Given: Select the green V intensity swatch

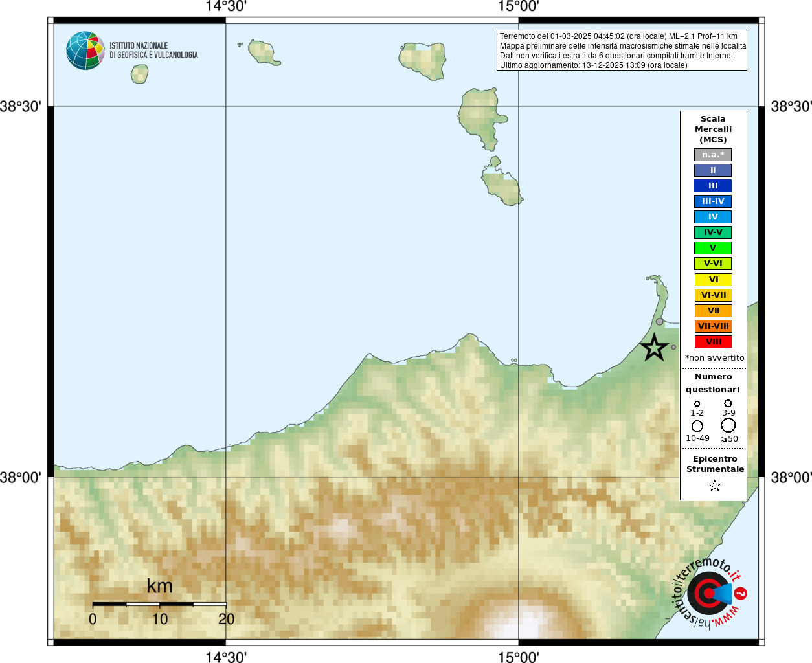Looking at the screenshot, I should tap(713, 248).
